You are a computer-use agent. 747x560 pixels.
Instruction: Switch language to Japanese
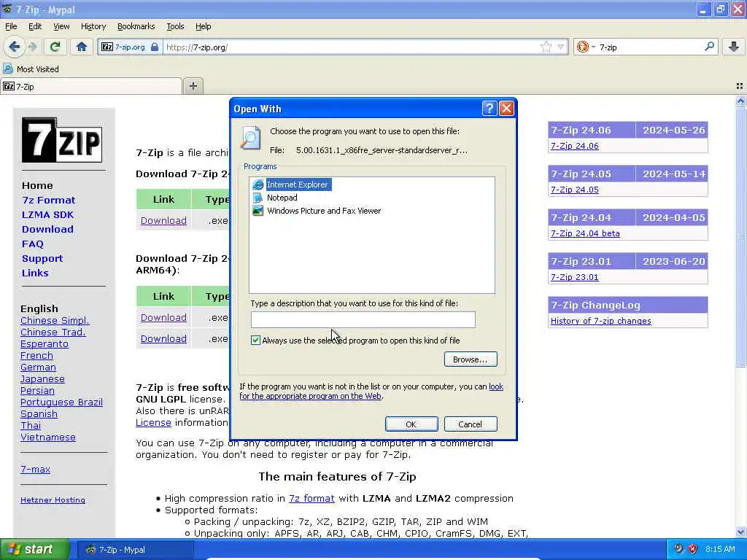[x=42, y=378]
